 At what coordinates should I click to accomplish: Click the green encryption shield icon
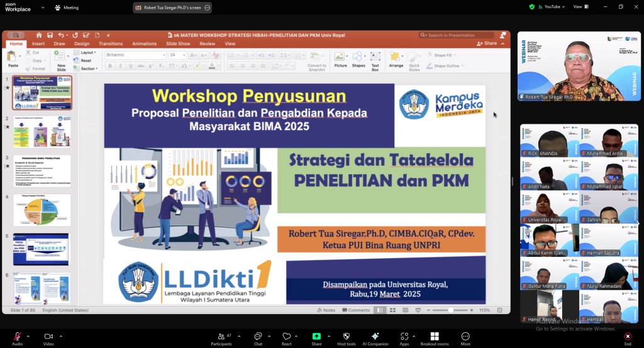click(532, 7)
